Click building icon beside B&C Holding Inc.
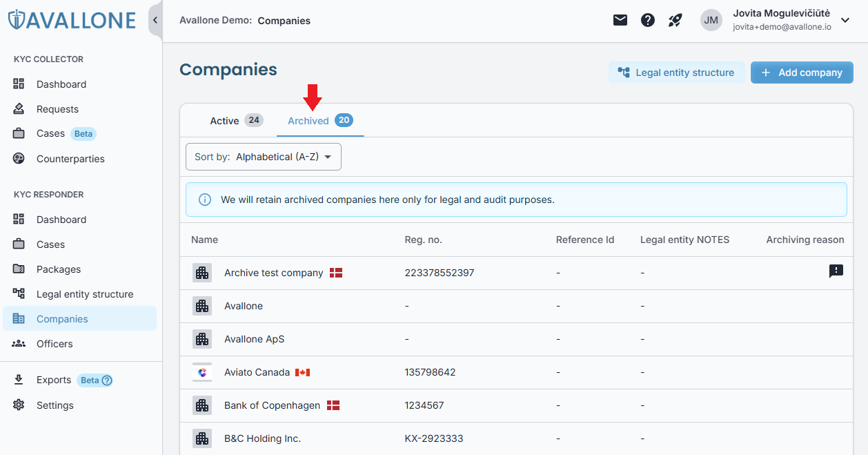Viewport: 868px width, 455px height. point(202,438)
